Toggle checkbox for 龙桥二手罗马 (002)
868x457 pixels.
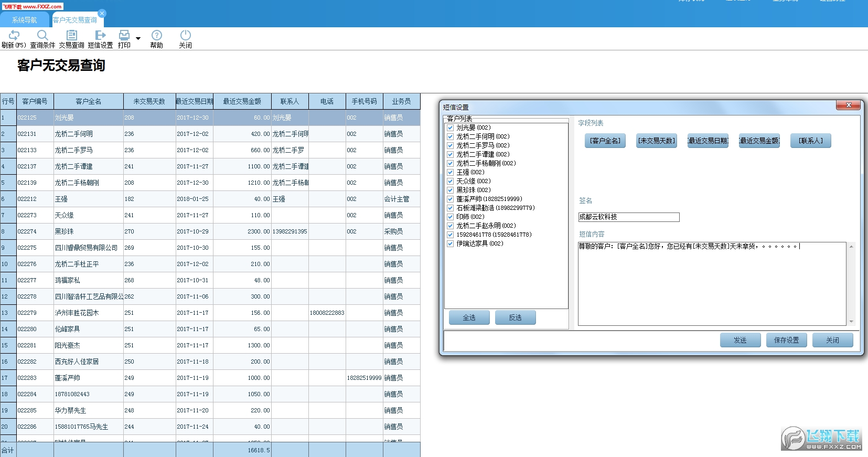click(x=450, y=145)
